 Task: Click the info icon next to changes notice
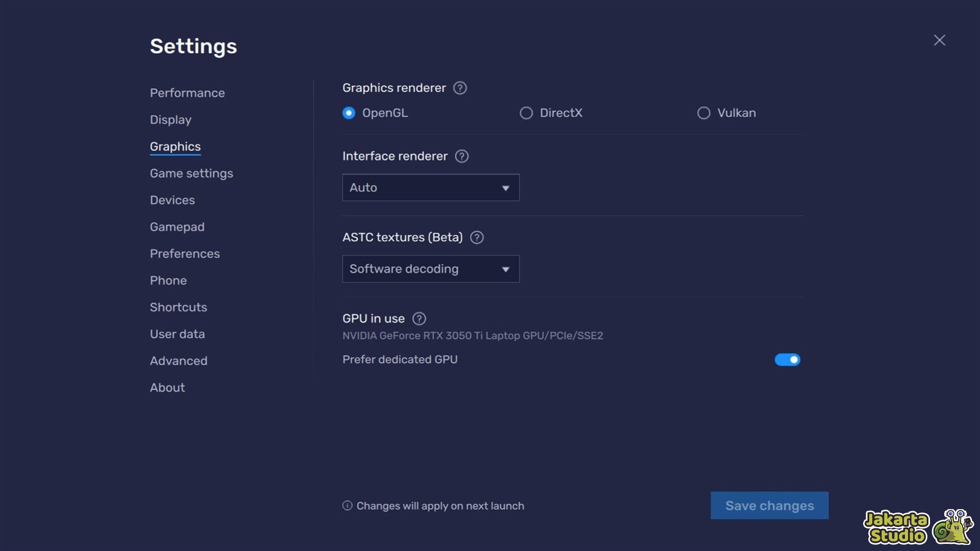(x=347, y=506)
